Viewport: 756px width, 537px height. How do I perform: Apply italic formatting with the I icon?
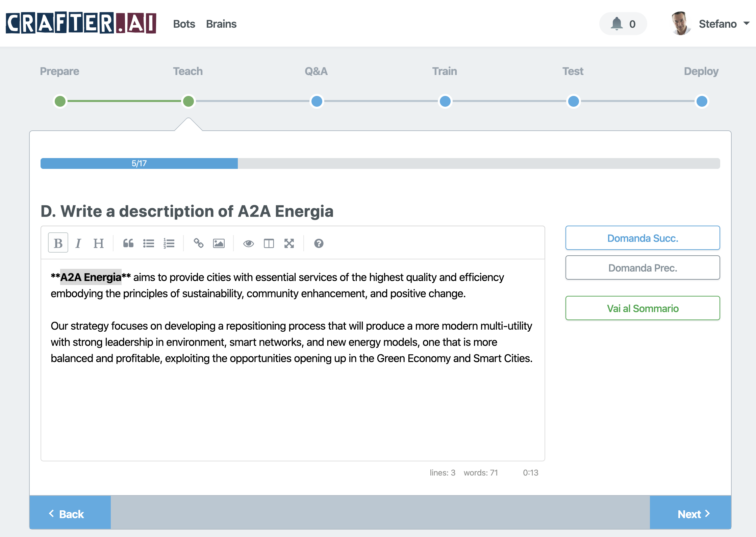coord(78,243)
